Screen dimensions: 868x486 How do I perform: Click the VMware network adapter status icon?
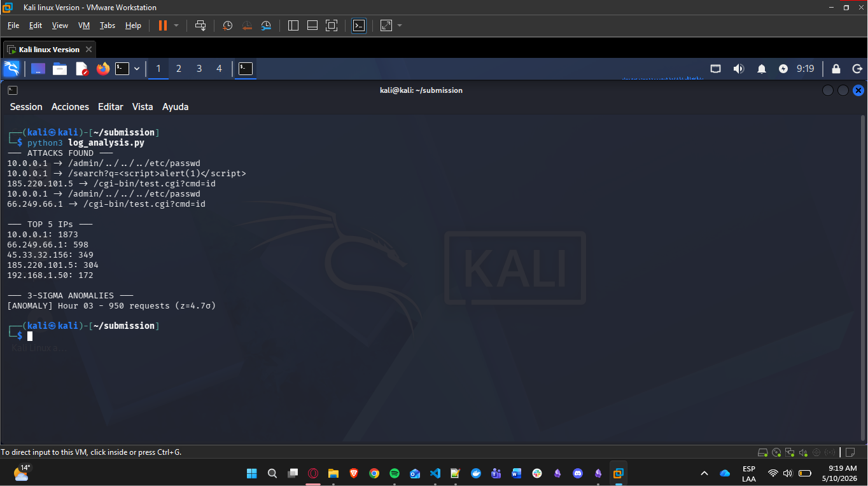[790, 452]
